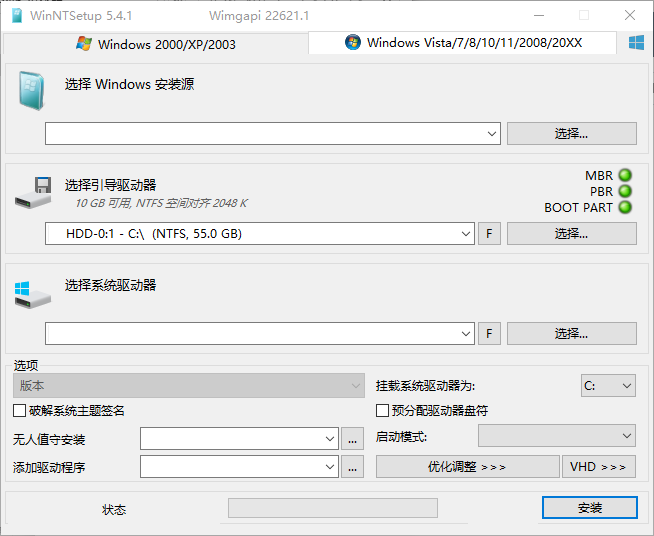Screen dimensions: 654x536
Task: Browse for drivers folder with ... button
Action: click(x=352, y=467)
